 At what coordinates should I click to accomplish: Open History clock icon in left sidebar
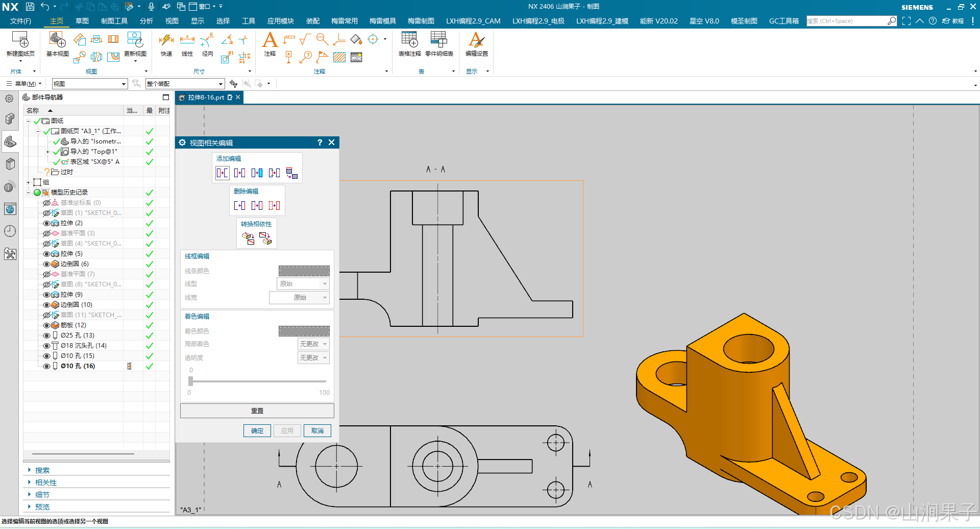pyautogui.click(x=10, y=231)
